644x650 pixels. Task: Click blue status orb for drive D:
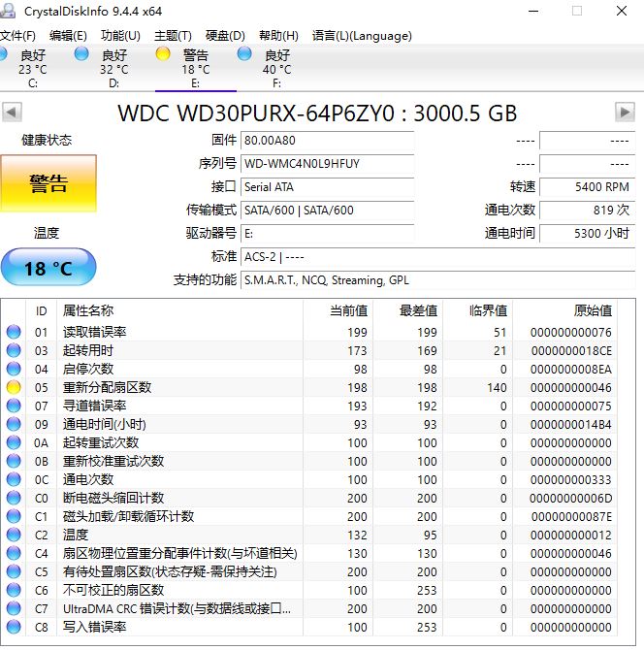click(x=81, y=53)
